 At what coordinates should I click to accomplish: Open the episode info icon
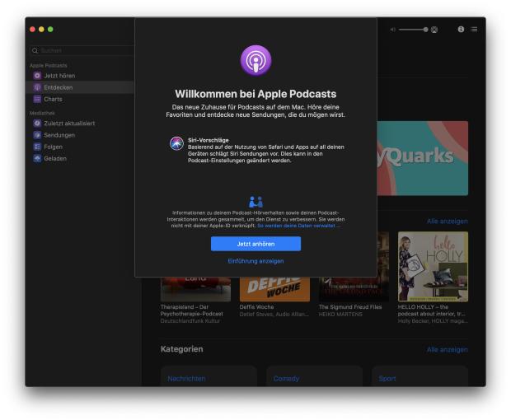[461, 30]
